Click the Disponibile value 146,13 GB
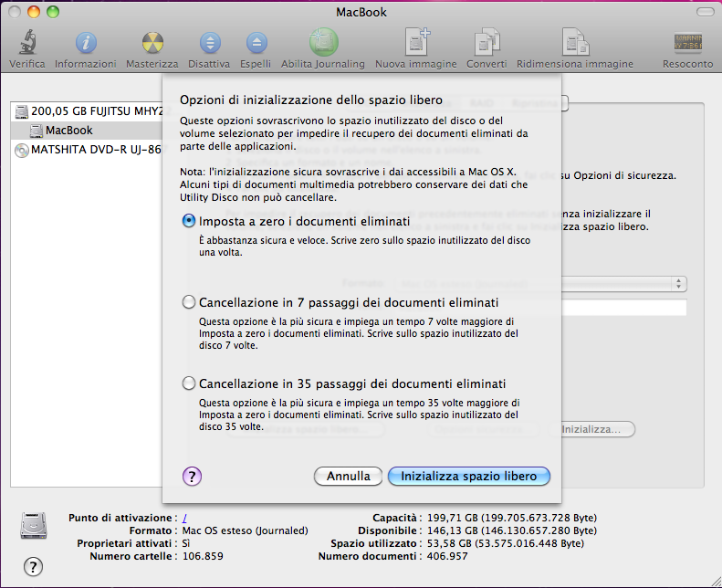 click(x=511, y=530)
